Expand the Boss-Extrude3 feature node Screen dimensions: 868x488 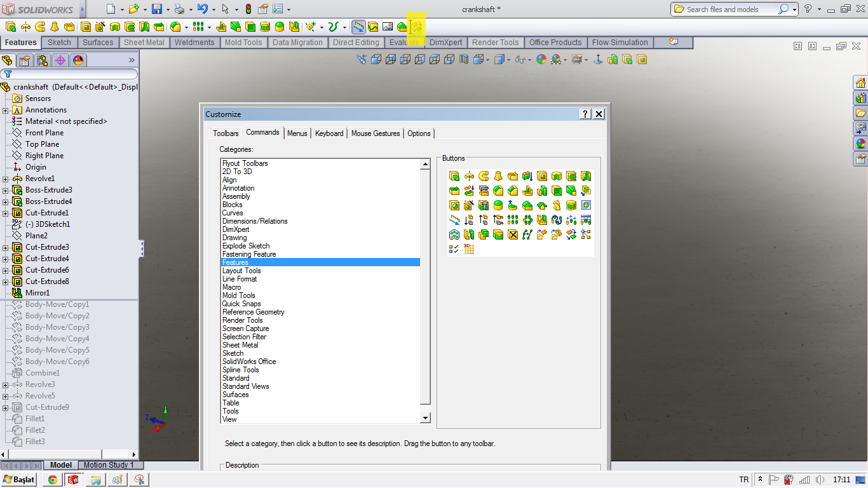tap(6, 190)
